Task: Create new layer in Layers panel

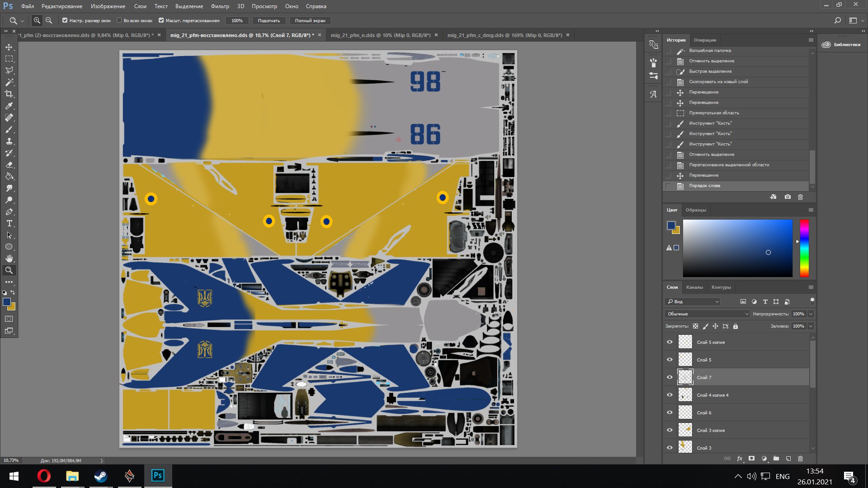Action: coord(788,459)
